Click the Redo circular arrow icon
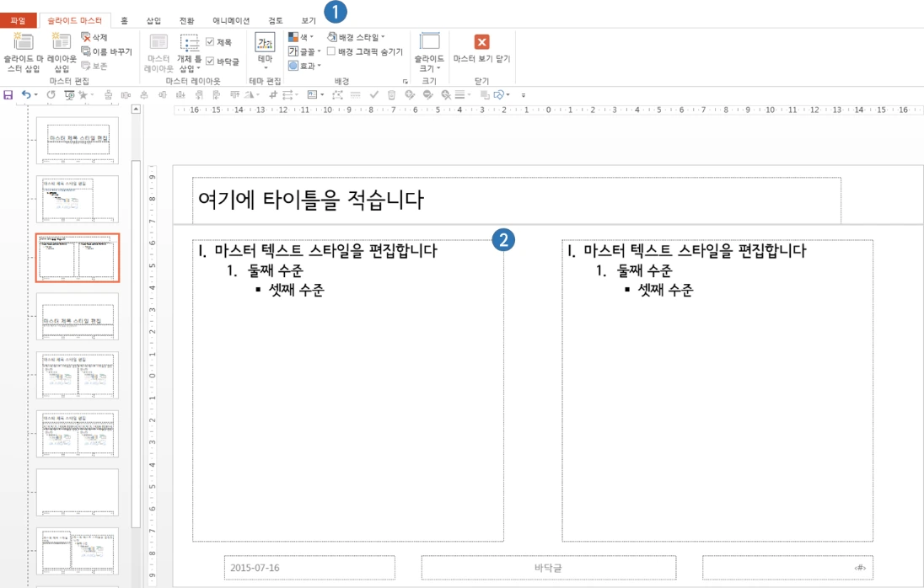 pyautogui.click(x=51, y=94)
